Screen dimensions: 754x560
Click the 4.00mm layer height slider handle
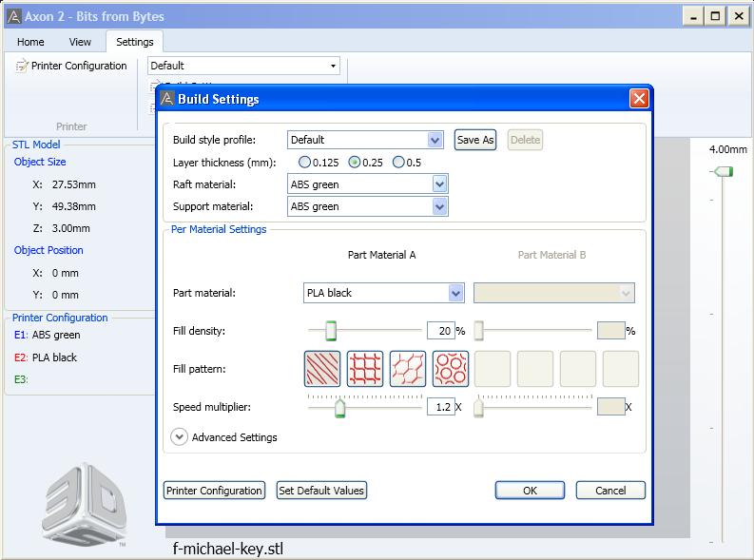tap(724, 171)
